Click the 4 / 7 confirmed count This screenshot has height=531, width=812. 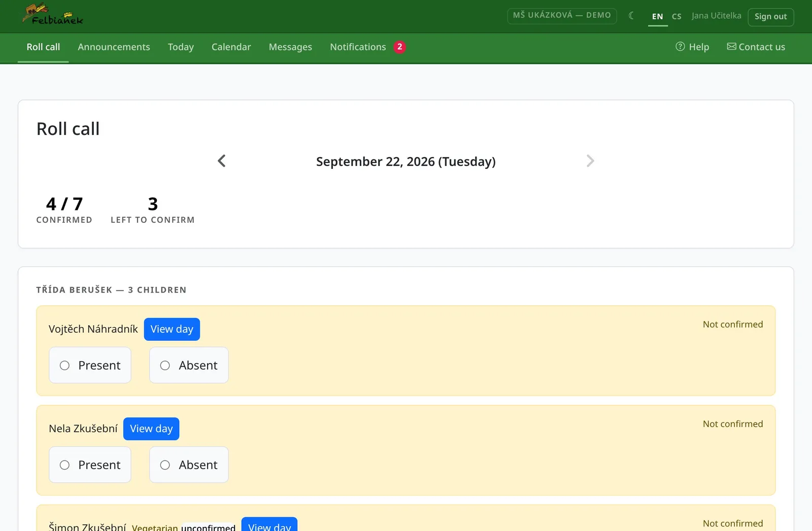pyautogui.click(x=64, y=209)
